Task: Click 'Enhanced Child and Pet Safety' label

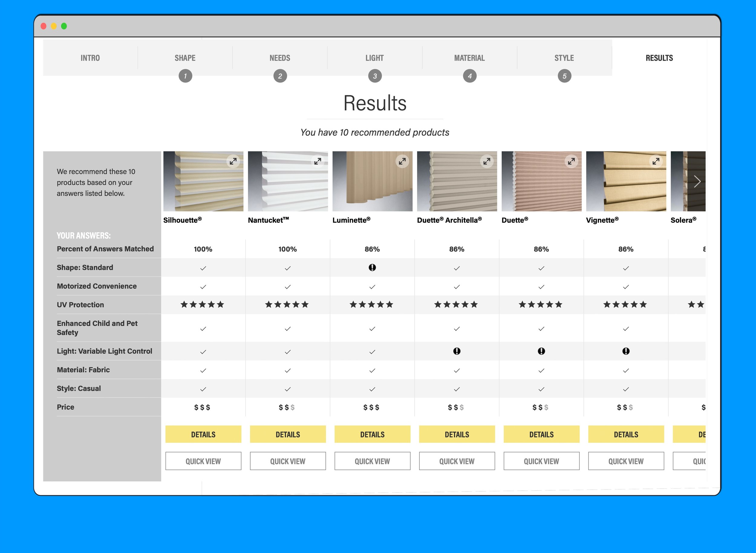Action: (x=97, y=328)
